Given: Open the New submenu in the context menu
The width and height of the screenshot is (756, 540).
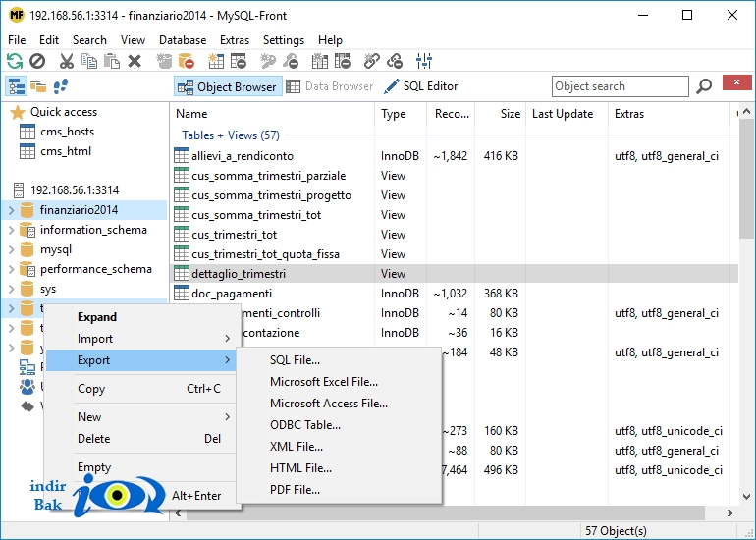Looking at the screenshot, I should click(x=142, y=417).
